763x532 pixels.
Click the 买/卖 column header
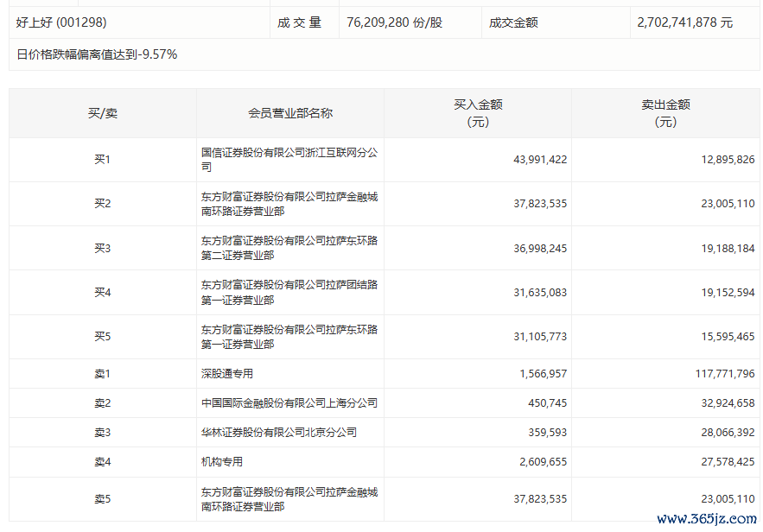103,113
